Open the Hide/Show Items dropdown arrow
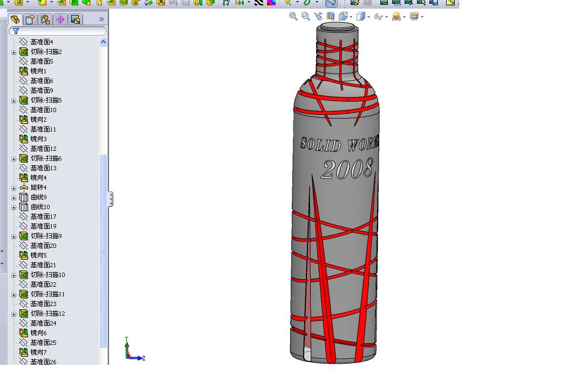 (386, 17)
